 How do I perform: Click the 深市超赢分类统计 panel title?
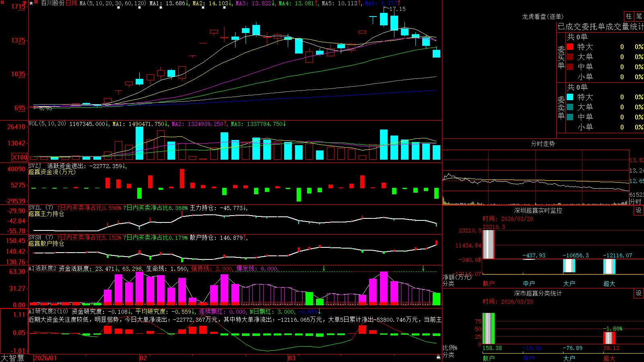[x=538, y=293]
